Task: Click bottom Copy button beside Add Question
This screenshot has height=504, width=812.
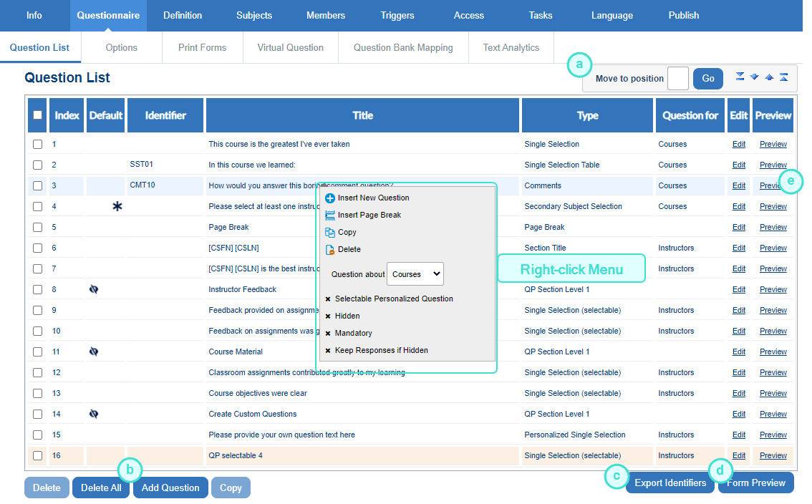Action: coord(231,488)
